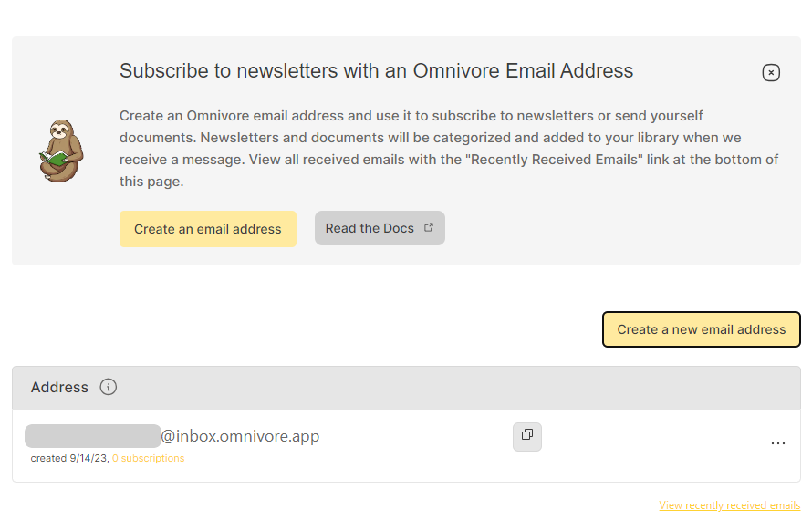
Task: Click Create a new email address
Action: coord(702,329)
